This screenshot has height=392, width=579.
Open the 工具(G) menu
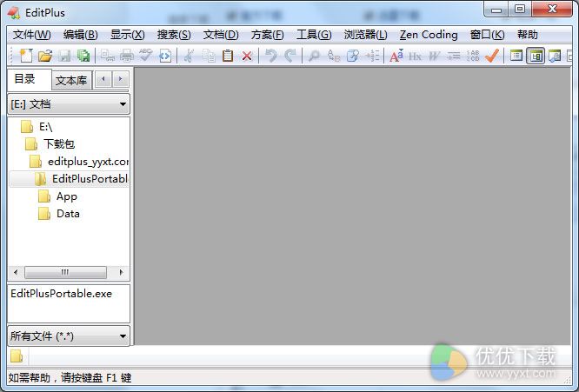point(314,35)
